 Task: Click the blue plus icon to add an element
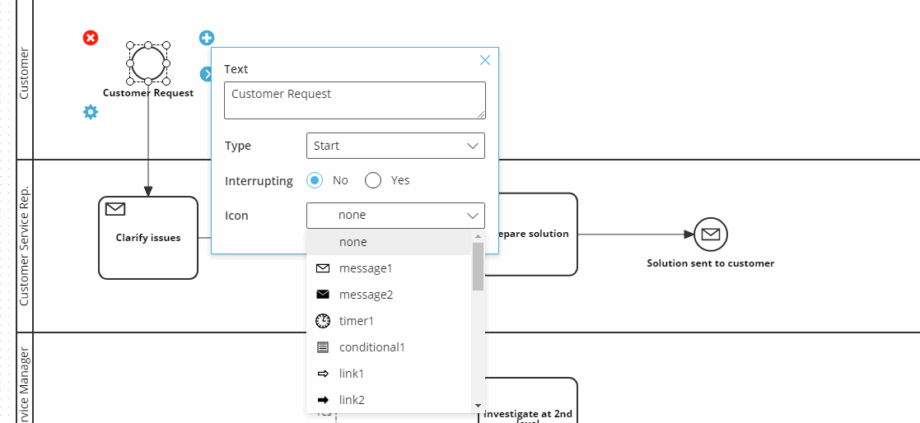(206, 38)
